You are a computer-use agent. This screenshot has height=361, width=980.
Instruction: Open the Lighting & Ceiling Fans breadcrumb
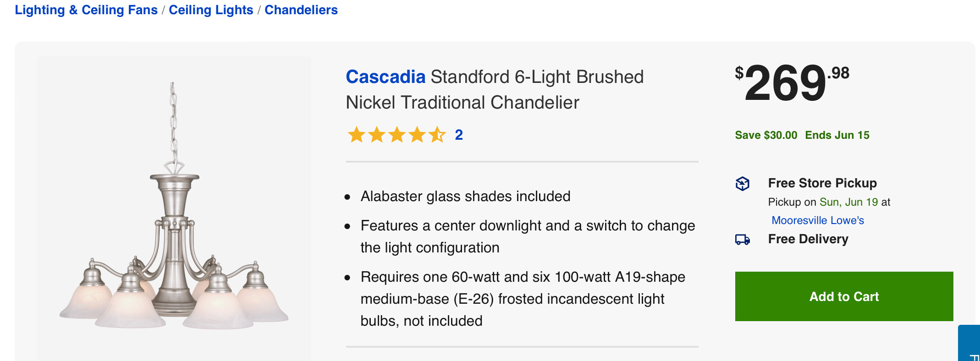click(x=86, y=10)
